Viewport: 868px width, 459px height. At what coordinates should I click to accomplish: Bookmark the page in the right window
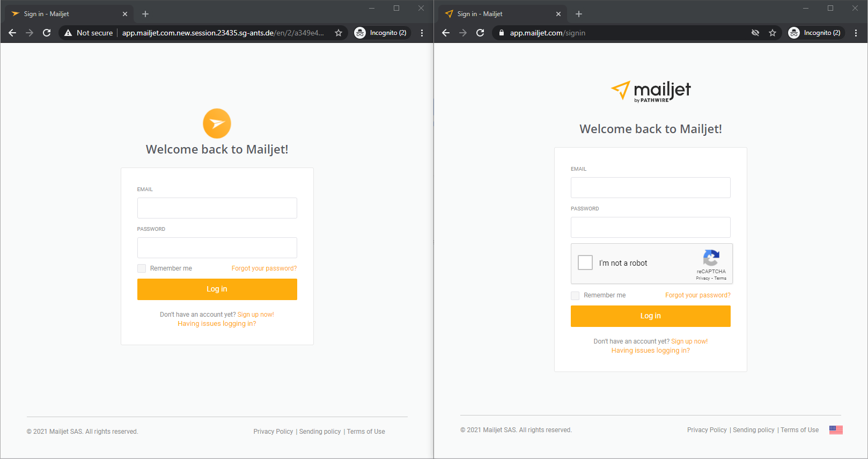coord(773,33)
